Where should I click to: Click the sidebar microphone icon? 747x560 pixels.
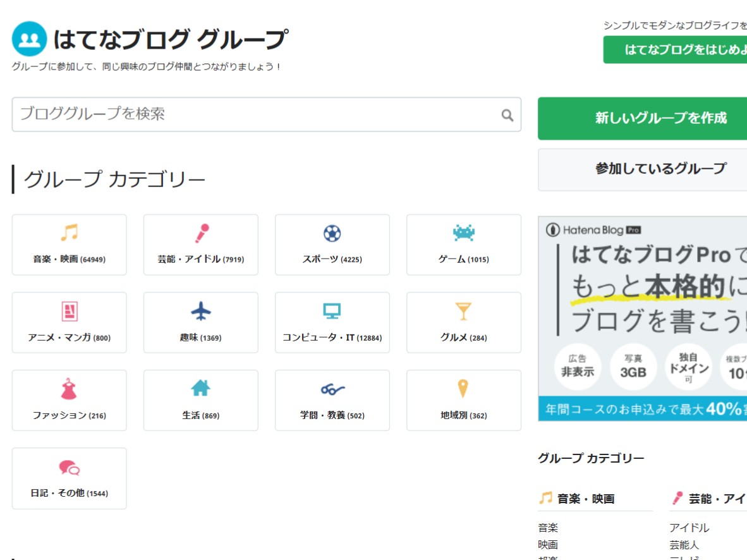pyautogui.click(x=677, y=498)
